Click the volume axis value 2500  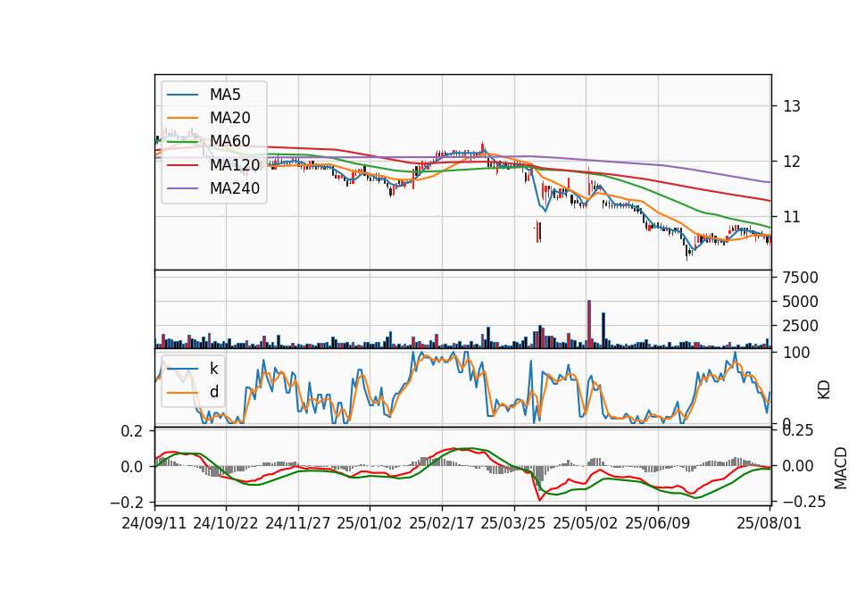coord(801,326)
